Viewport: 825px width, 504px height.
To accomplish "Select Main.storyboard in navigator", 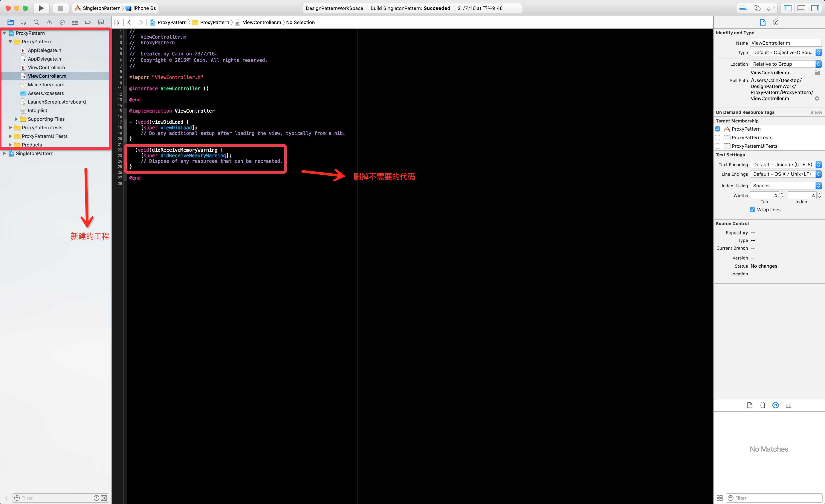I will [46, 85].
